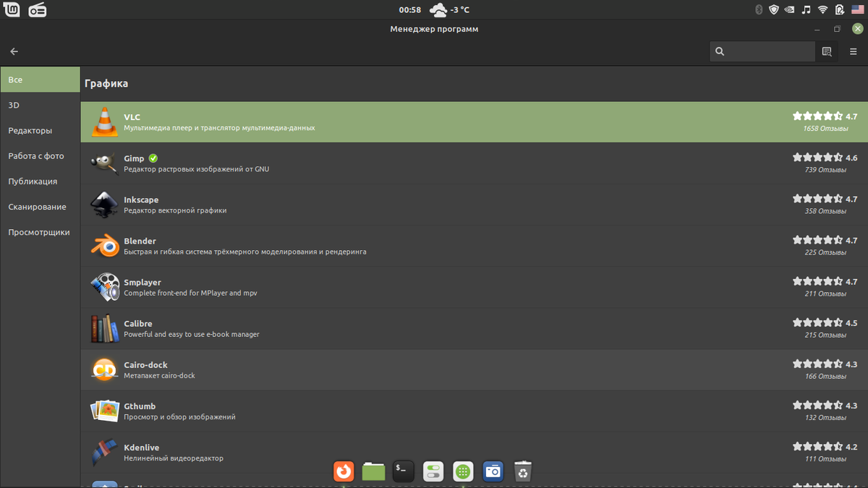The image size is (868, 488).
Task: Switch keyboard layout via US flag
Action: 858,10
